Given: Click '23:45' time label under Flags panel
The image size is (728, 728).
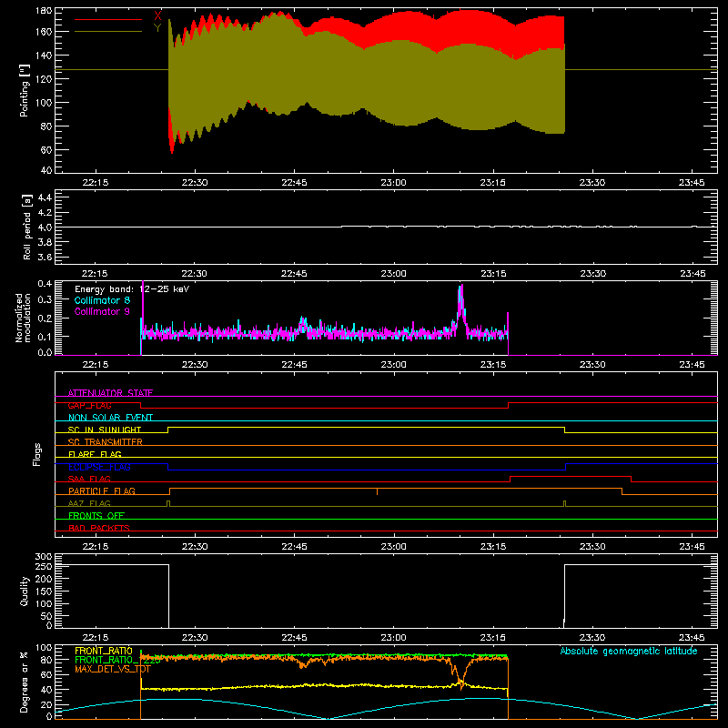Looking at the screenshot, I should tap(692, 547).
